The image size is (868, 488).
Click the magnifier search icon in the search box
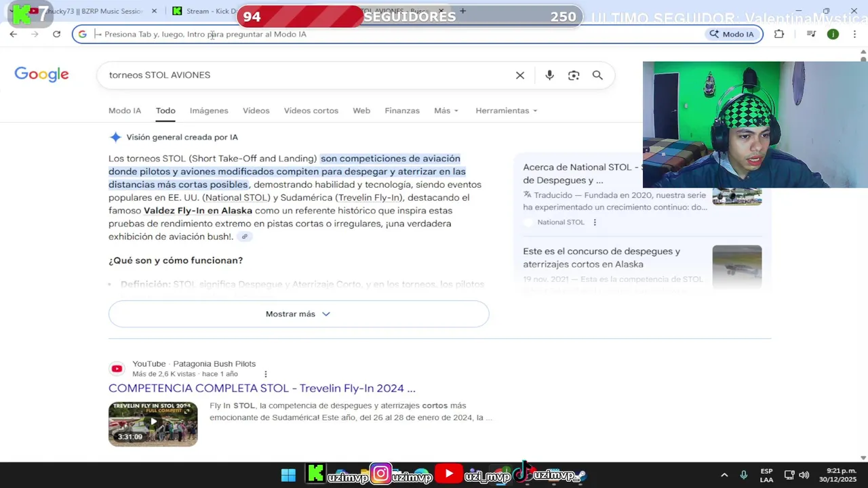pyautogui.click(x=597, y=75)
